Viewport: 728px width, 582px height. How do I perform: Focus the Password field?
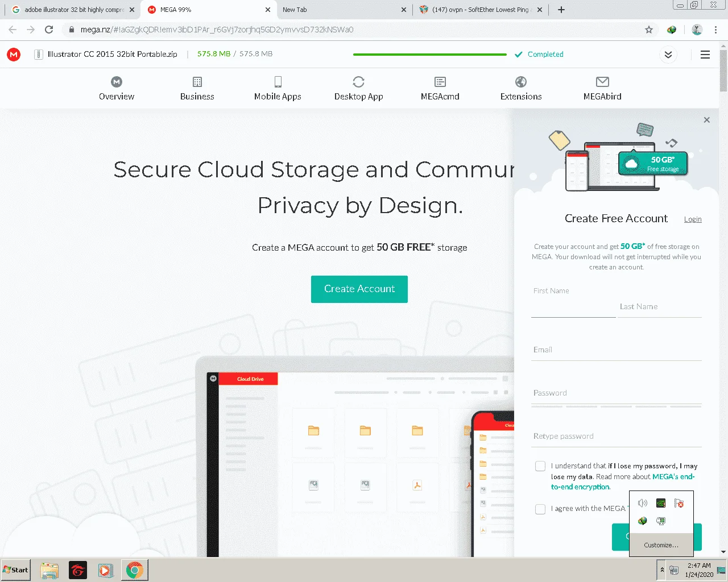coord(617,393)
